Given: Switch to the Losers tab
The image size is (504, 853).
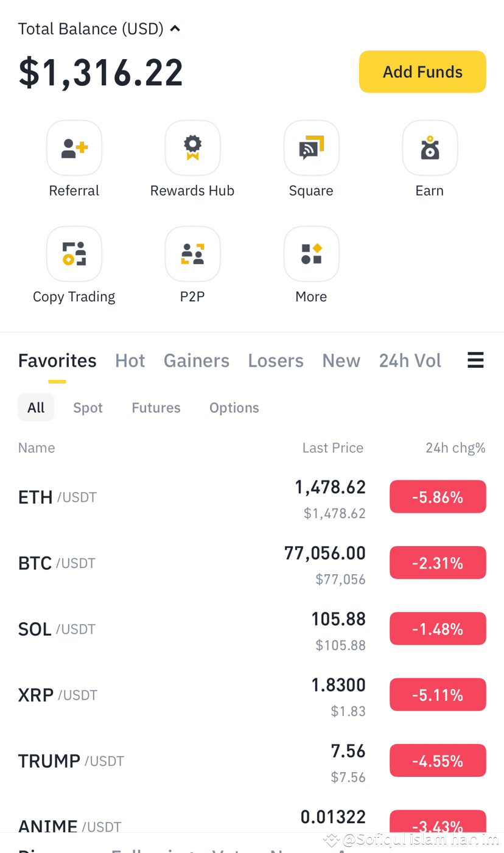Looking at the screenshot, I should 276,360.
